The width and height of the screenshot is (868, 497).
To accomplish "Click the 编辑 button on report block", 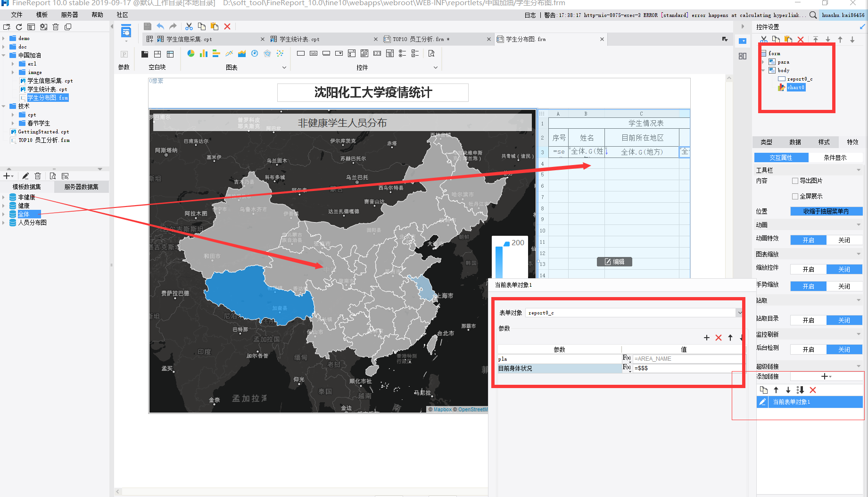I will pyautogui.click(x=614, y=262).
